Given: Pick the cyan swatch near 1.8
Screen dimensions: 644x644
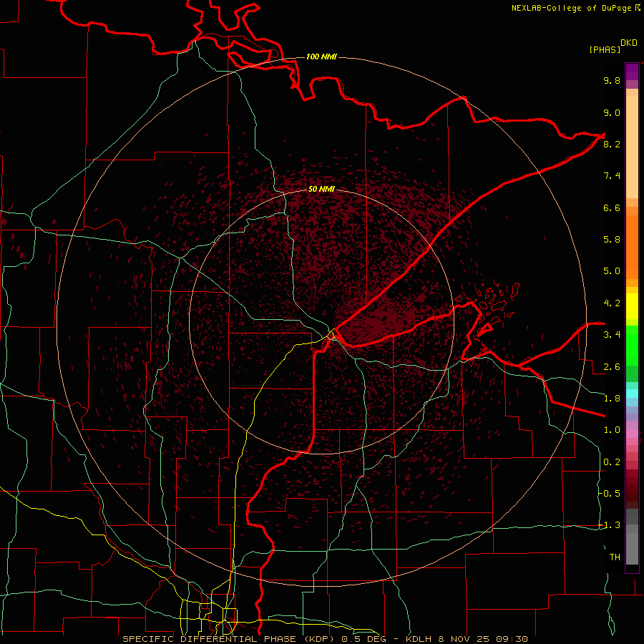Looking at the screenshot, I should [x=632, y=393].
